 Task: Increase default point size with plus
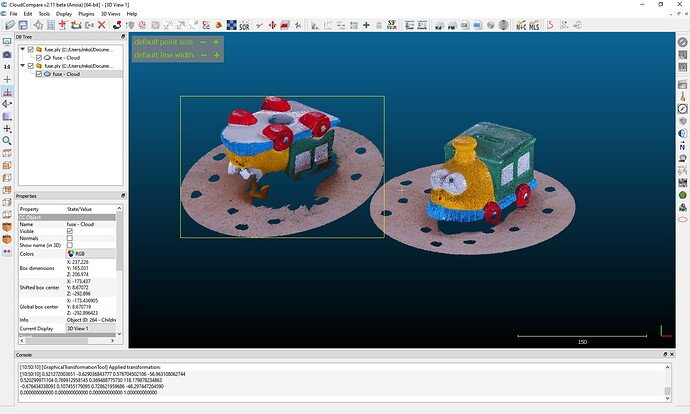(x=216, y=42)
